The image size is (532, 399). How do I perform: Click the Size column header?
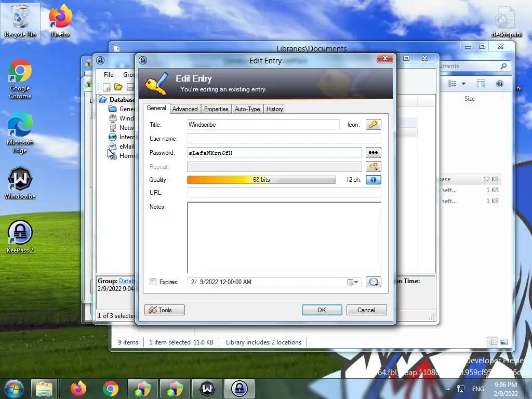470,98
